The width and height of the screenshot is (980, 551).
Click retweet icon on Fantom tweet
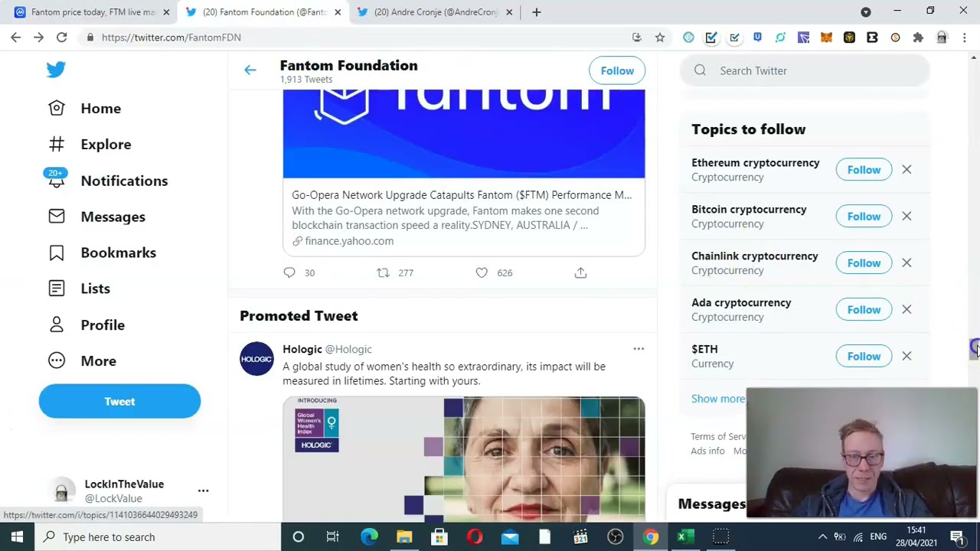point(383,272)
